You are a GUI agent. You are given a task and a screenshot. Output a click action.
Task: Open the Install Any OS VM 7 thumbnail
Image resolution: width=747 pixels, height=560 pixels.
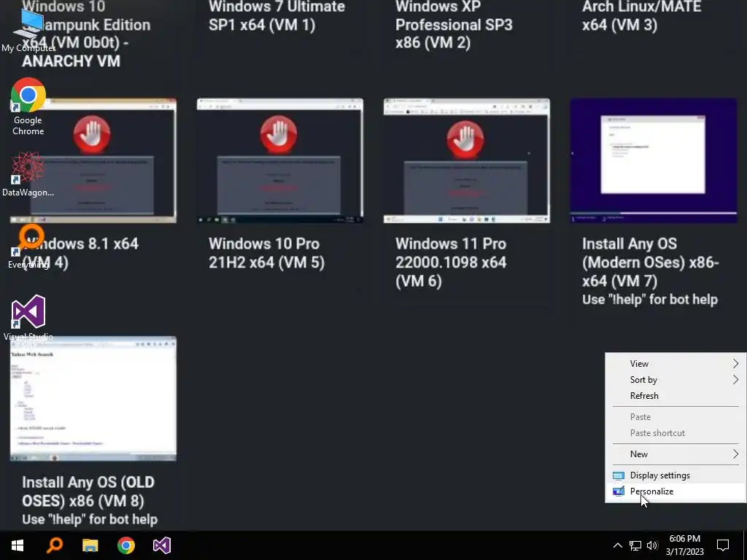coord(653,160)
